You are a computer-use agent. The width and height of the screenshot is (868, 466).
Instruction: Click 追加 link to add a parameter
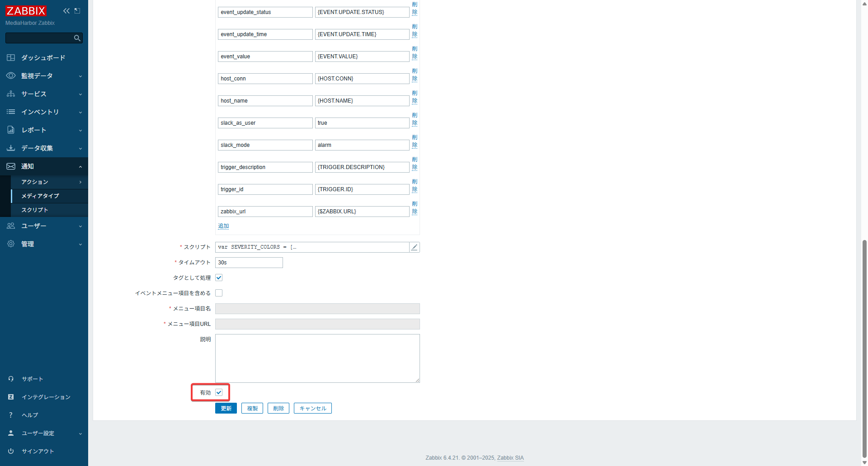223,226
